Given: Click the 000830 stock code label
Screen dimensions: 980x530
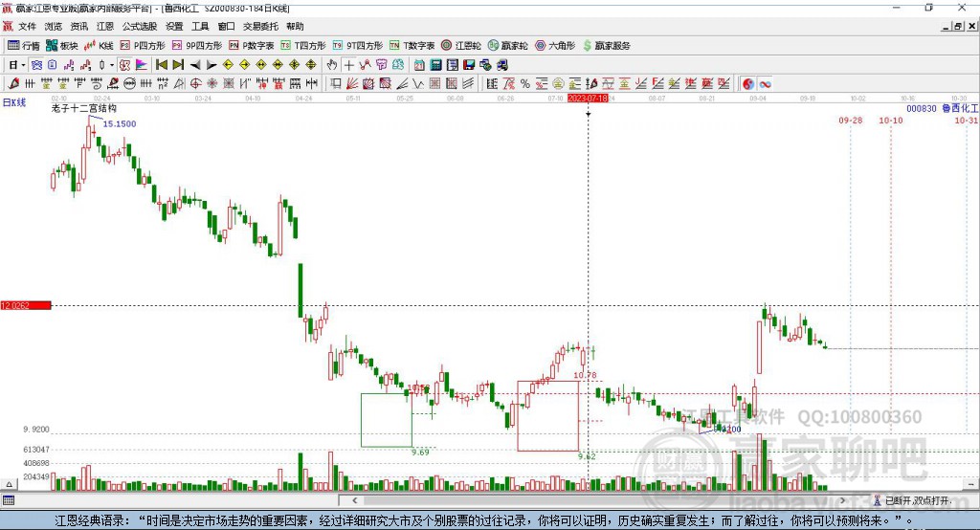Looking at the screenshot, I should pyautogui.click(x=922, y=108).
